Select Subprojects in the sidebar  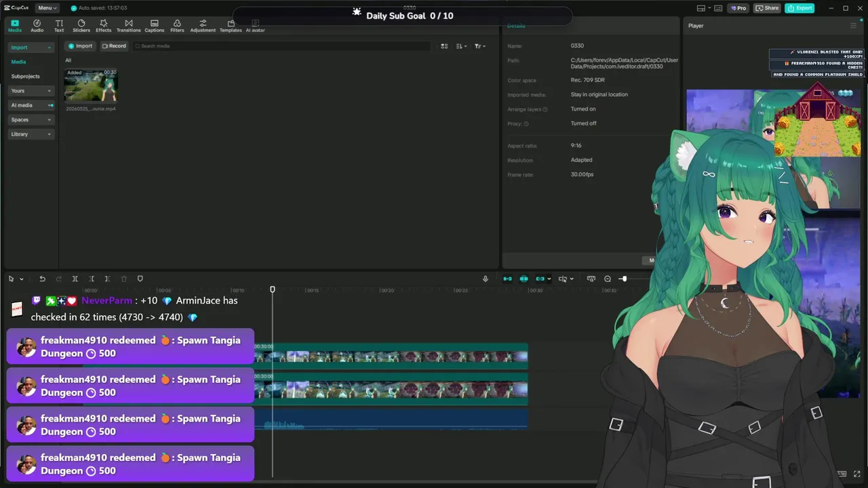(25, 77)
